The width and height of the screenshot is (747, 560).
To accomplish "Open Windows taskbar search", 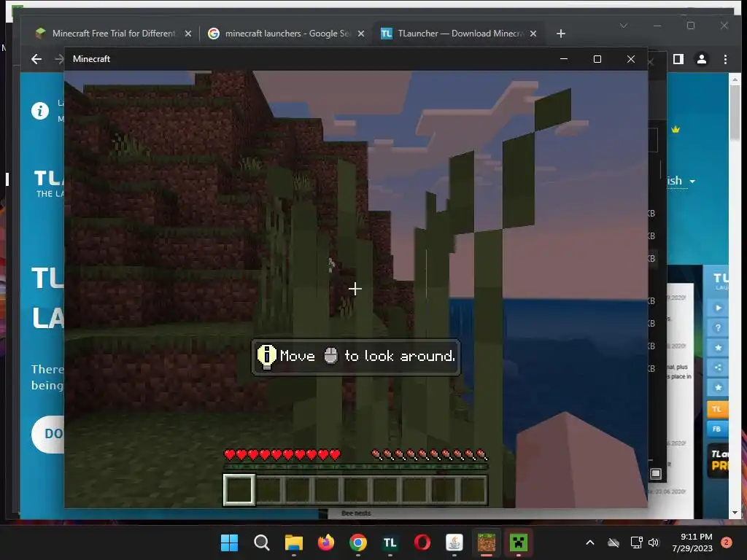I will pyautogui.click(x=262, y=542).
